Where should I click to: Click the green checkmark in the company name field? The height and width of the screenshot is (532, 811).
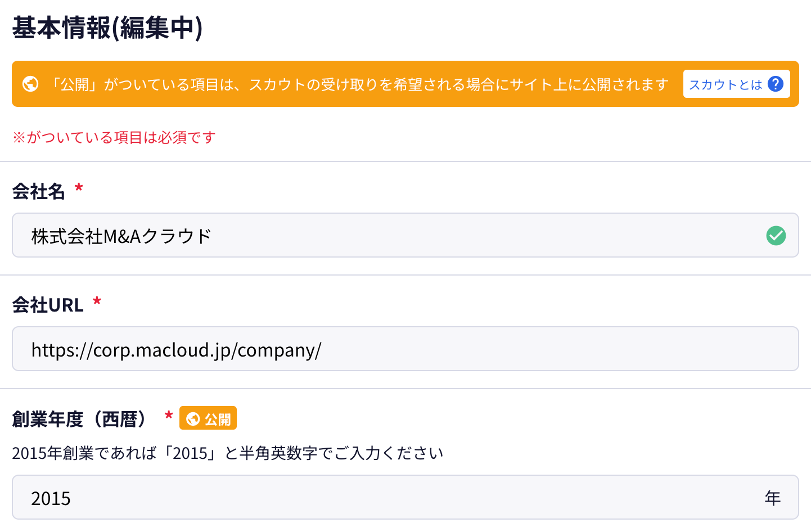(776, 236)
